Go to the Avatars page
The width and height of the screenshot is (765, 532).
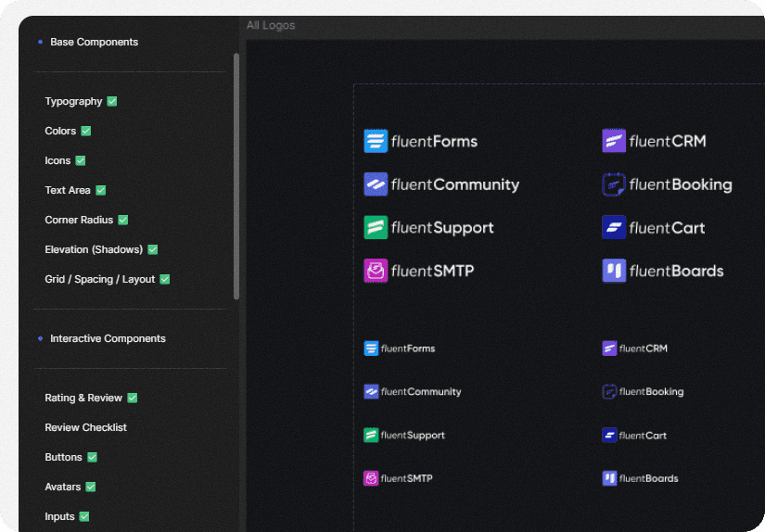pyautogui.click(x=63, y=487)
